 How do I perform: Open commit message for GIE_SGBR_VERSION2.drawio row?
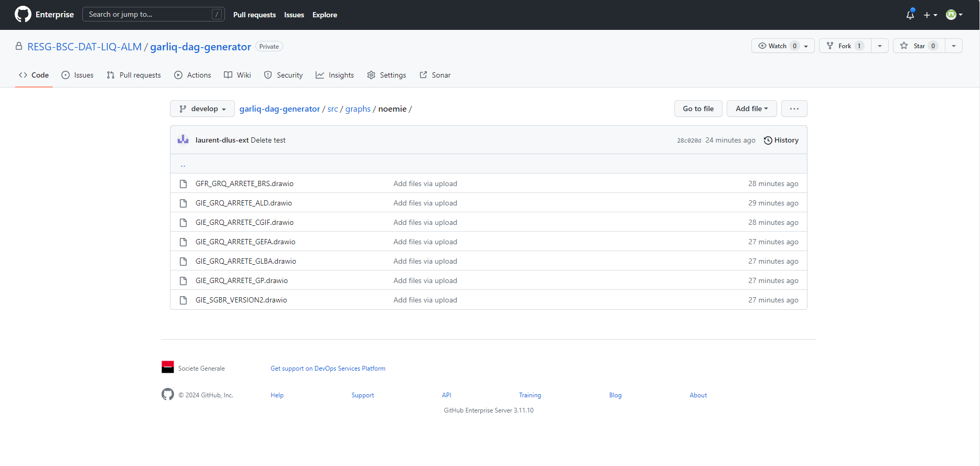[425, 300]
